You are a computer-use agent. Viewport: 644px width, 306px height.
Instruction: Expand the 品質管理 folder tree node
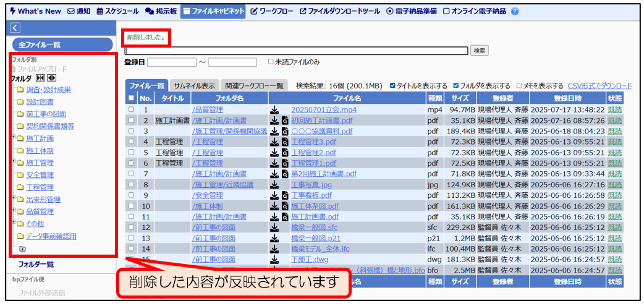coord(14,211)
